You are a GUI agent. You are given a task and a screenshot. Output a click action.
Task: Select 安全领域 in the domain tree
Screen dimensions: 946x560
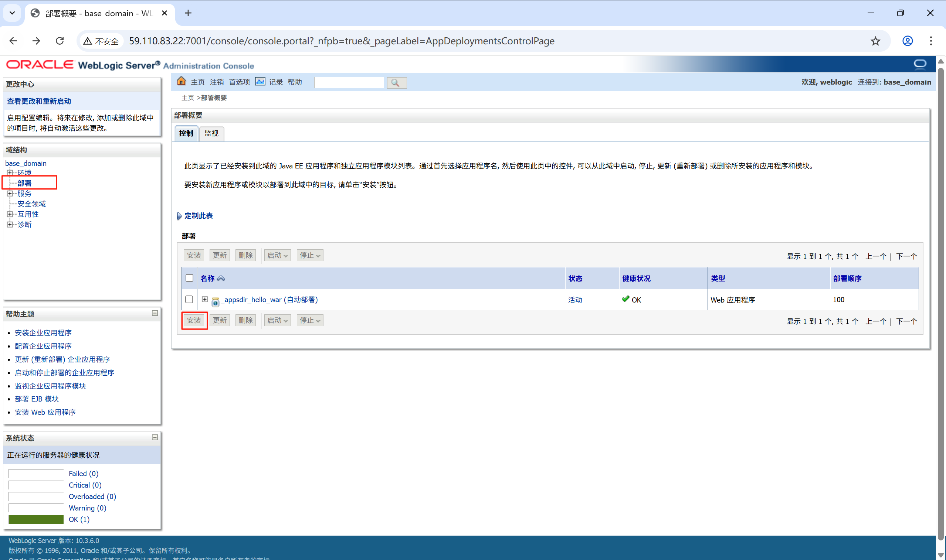32,204
